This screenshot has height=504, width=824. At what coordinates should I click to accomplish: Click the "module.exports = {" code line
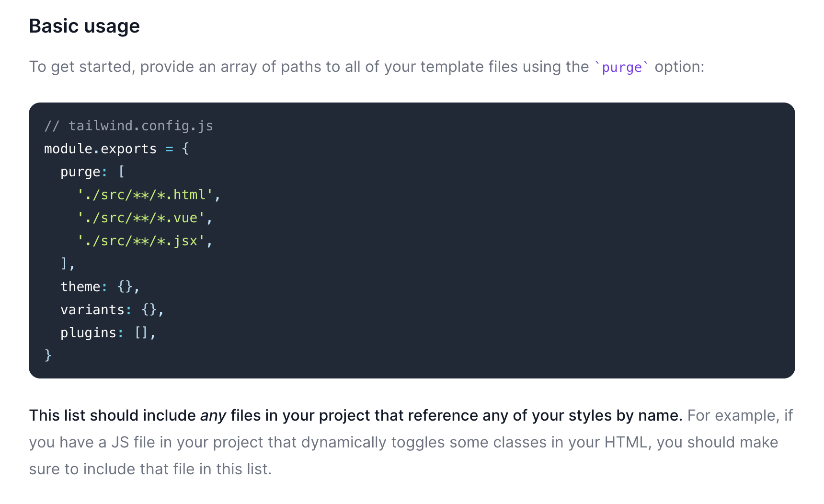pos(117,149)
